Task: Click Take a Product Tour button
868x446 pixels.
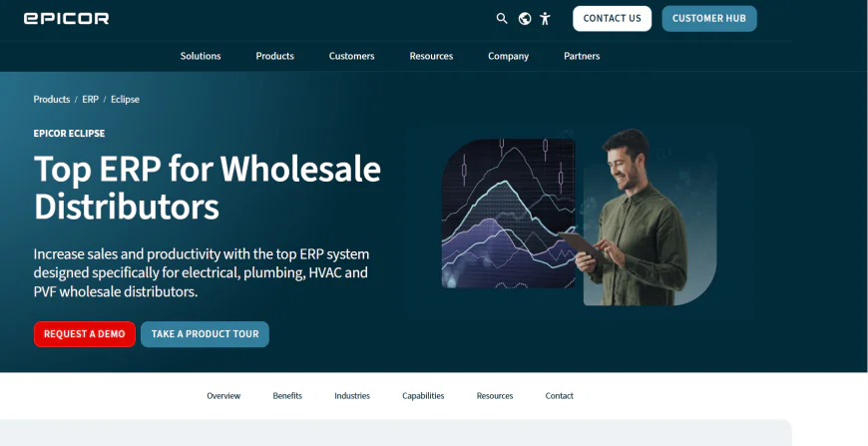Action: [x=205, y=334]
